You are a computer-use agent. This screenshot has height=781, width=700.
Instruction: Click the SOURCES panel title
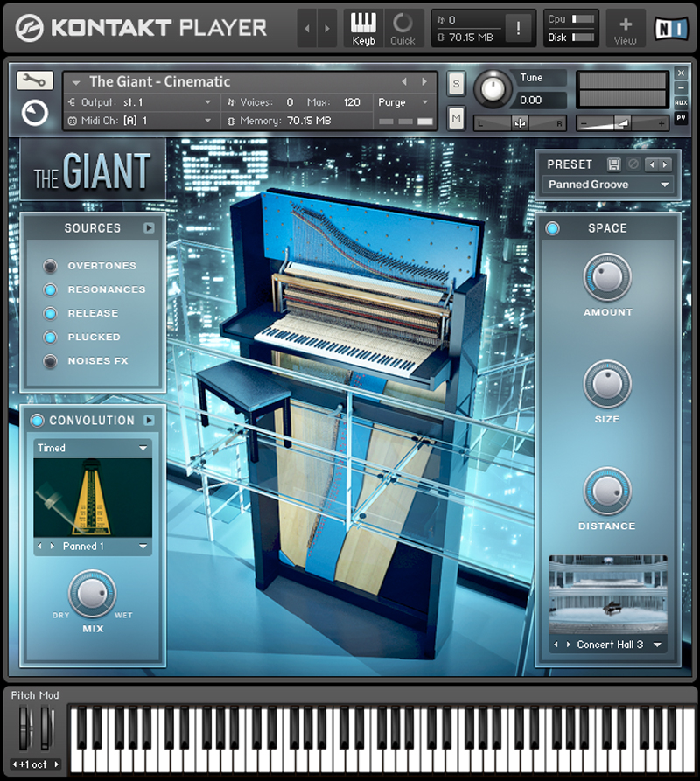[92, 228]
